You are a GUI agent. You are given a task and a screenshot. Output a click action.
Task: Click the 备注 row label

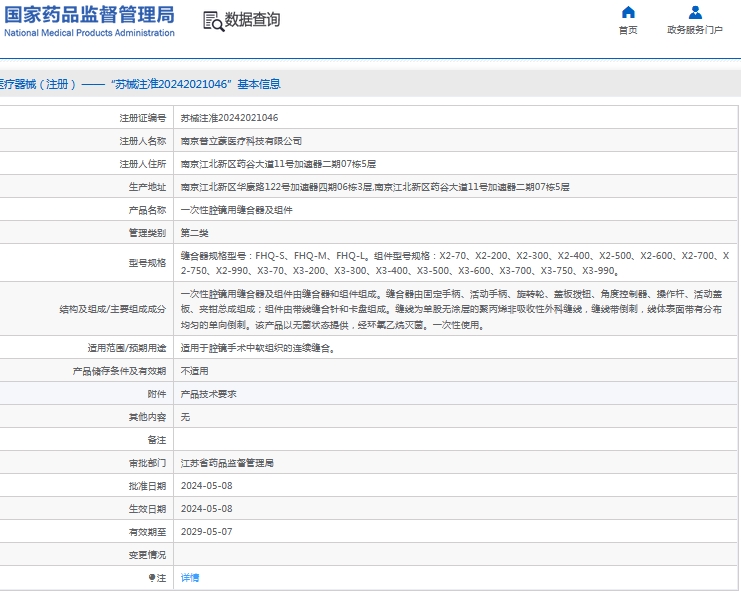pos(157,440)
